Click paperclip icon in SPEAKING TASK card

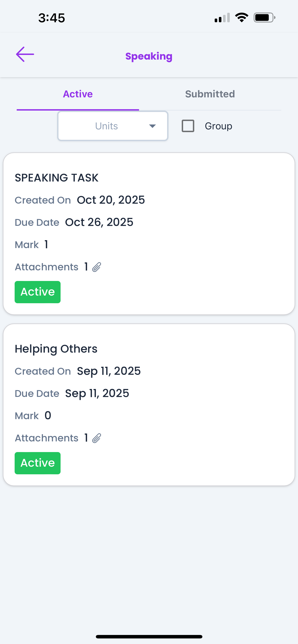[97, 267]
